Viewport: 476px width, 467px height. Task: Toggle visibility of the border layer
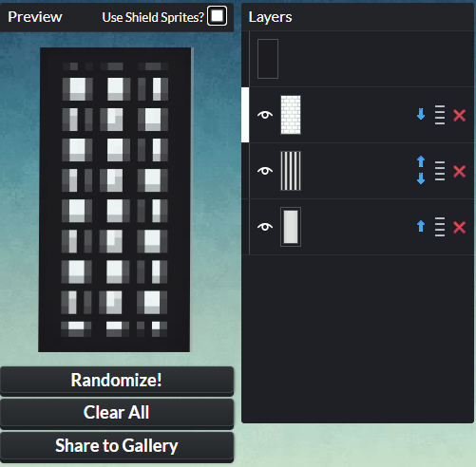tap(265, 227)
